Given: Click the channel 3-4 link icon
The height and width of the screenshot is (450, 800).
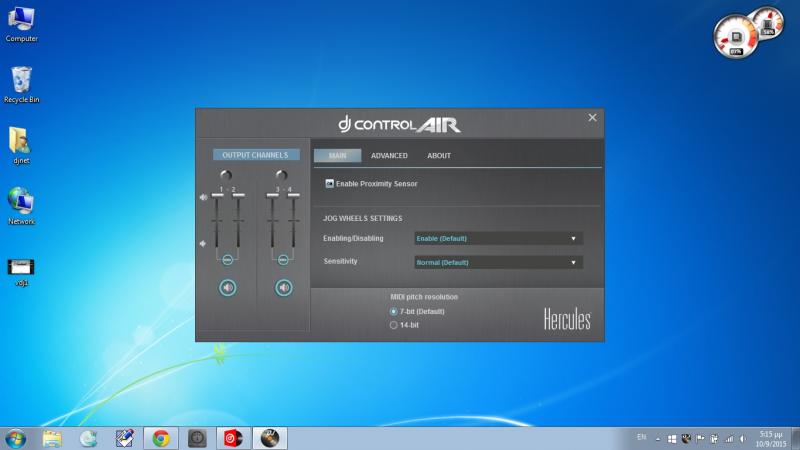Looking at the screenshot, I should pos(284,259).
